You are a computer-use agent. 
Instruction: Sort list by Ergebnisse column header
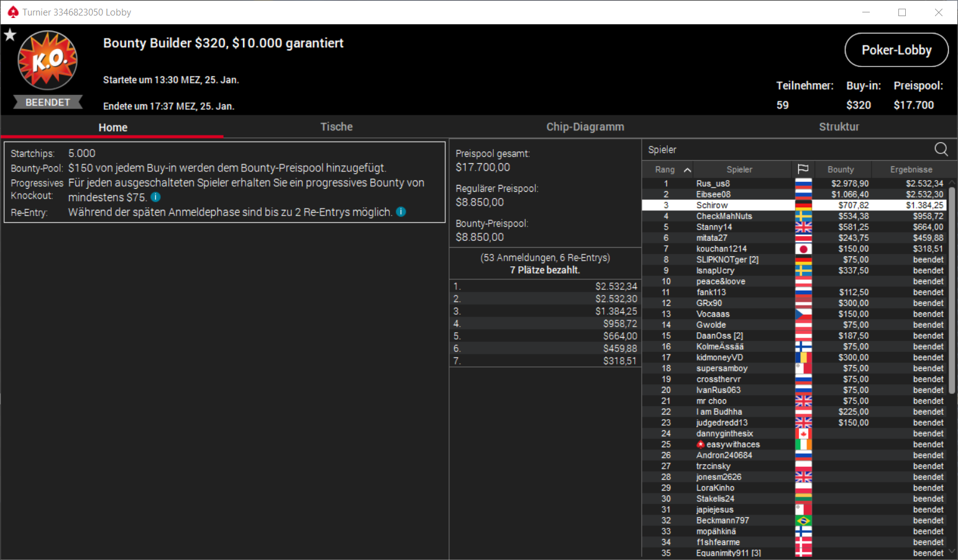911,169
